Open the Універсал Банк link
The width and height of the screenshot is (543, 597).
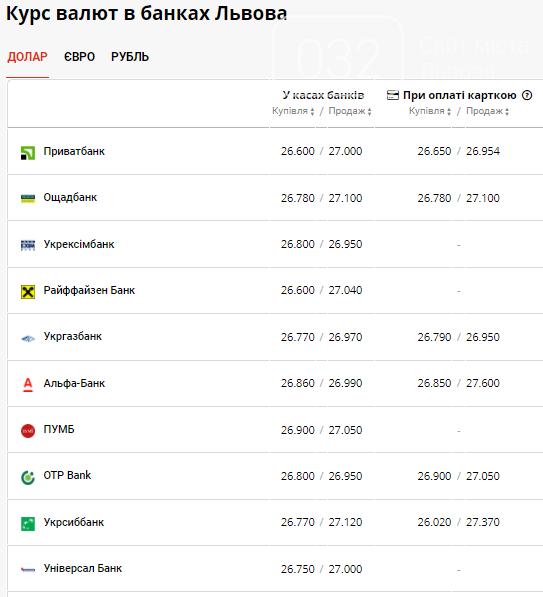[x=83, y=568]
